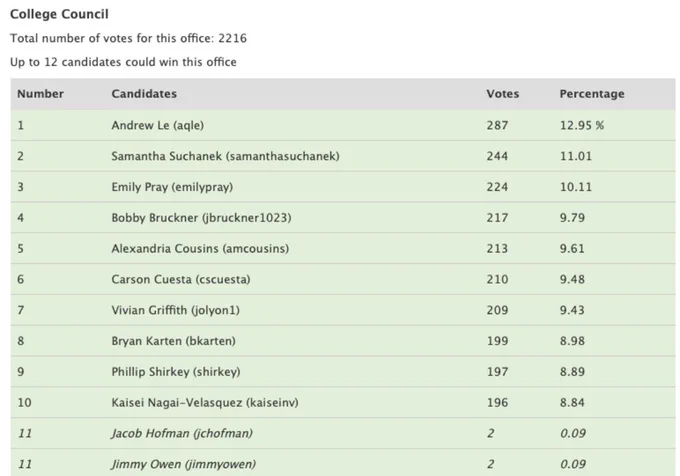Image resolution: width=680 pixels, height=476 pixels.
Task: Click Emily Pray (emilypray) entry
Action: pyautogui.click(x=172, y=187)
